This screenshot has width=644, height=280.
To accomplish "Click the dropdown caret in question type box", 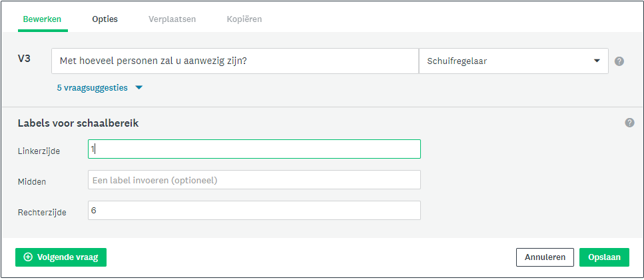I will pos(597,61).
